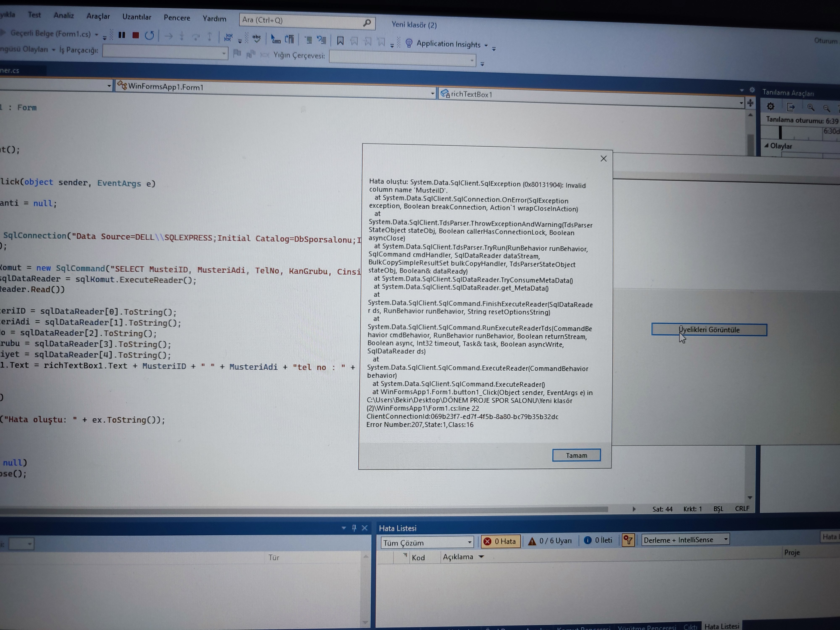Toggle the 0 Hata errors filter
840x630 pixels.
click(x=500, y=541)
